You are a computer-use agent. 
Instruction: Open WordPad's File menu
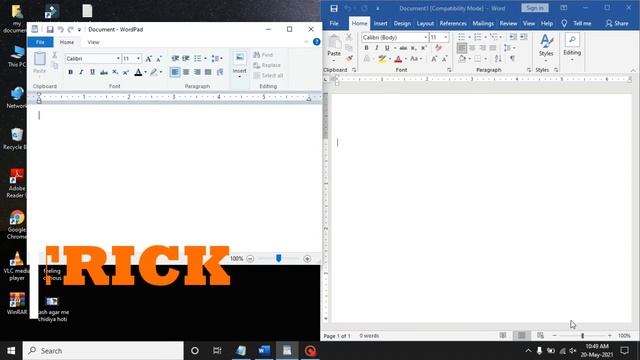40,42
